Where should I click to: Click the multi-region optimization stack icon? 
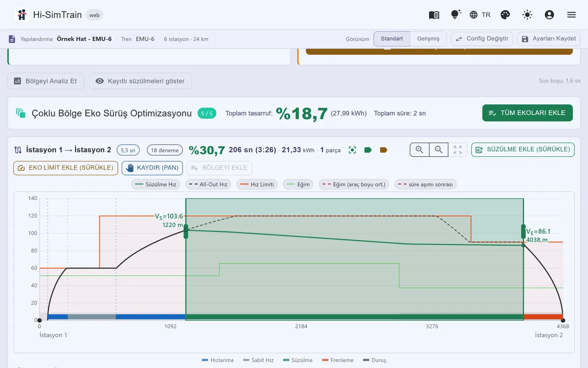[x=20, y=113]
